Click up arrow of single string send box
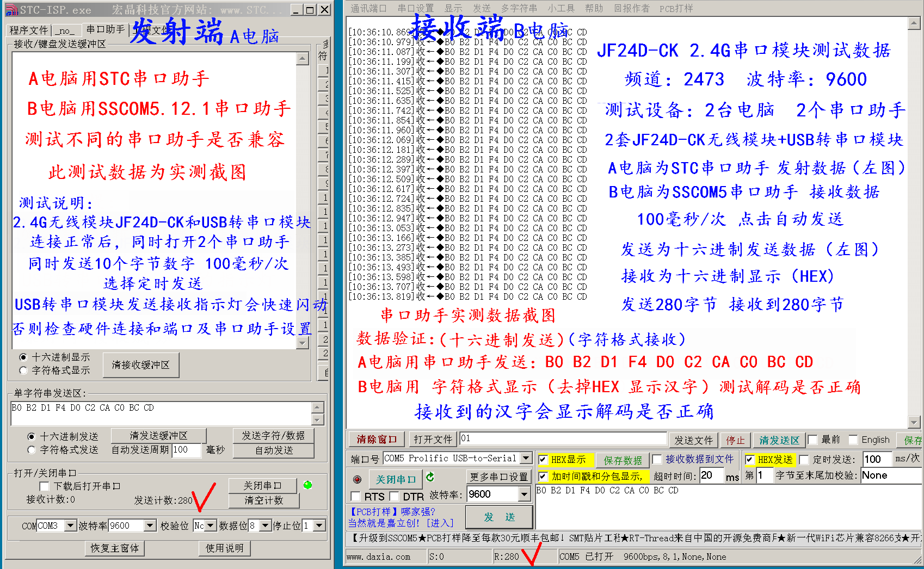 pyautogui.click(x=318, y=407)
